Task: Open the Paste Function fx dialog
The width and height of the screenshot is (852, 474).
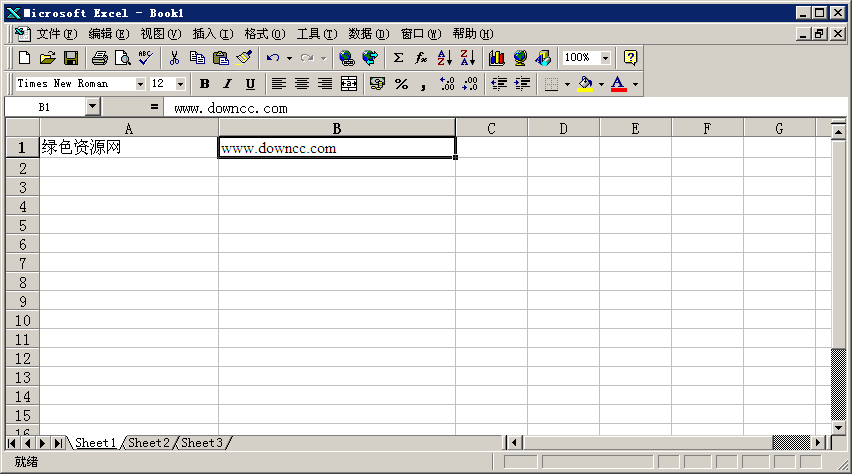Action: point(421,58)
